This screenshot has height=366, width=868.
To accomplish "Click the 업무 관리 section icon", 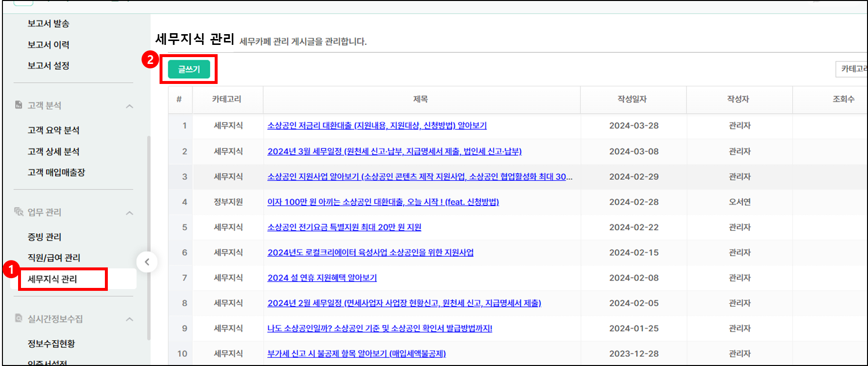I will [19, 212].
